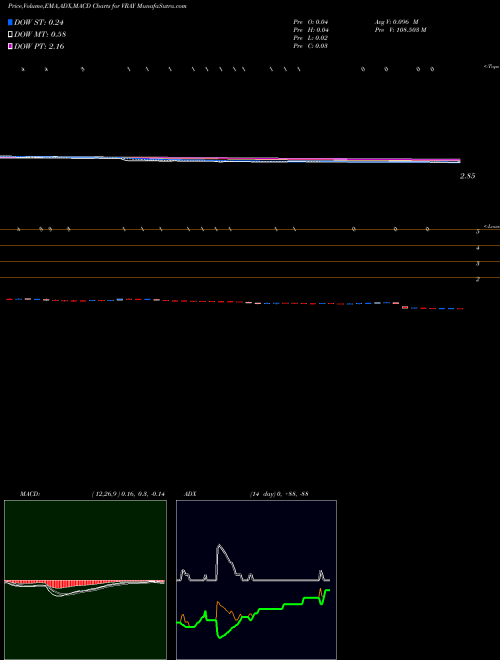Open the green MACD chart panel

click(85, 580)
